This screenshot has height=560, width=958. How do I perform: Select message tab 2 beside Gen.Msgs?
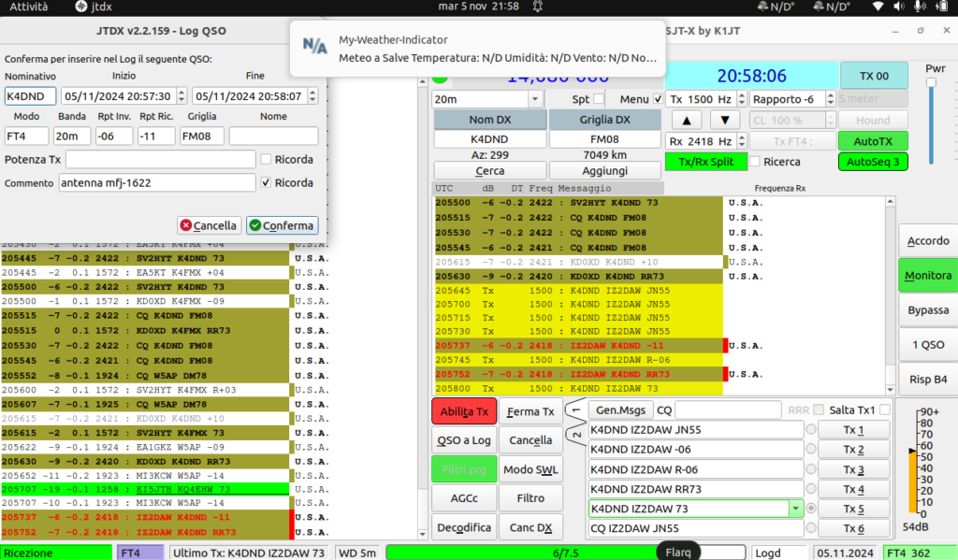click(x=576, y=436)
